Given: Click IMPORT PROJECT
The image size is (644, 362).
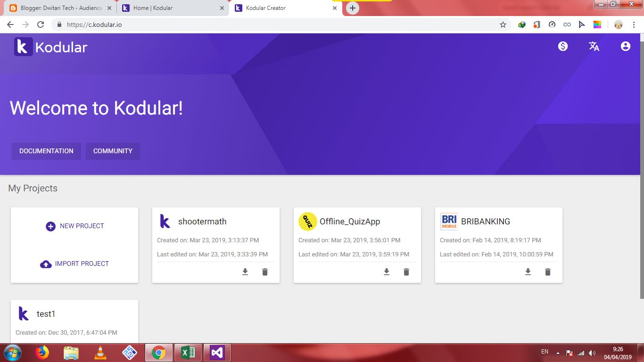Looking at the screenshot, I should (x=74, y=263).
